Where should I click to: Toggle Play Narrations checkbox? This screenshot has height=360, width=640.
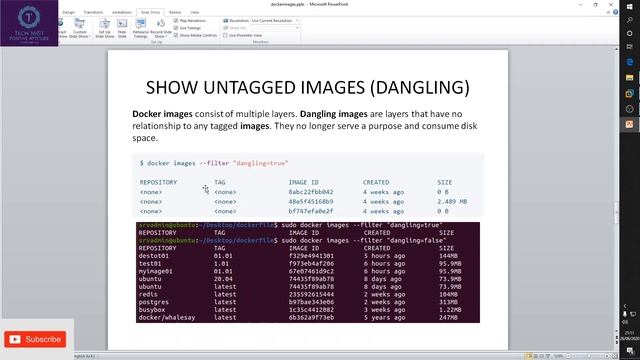[x=176, y=20]
